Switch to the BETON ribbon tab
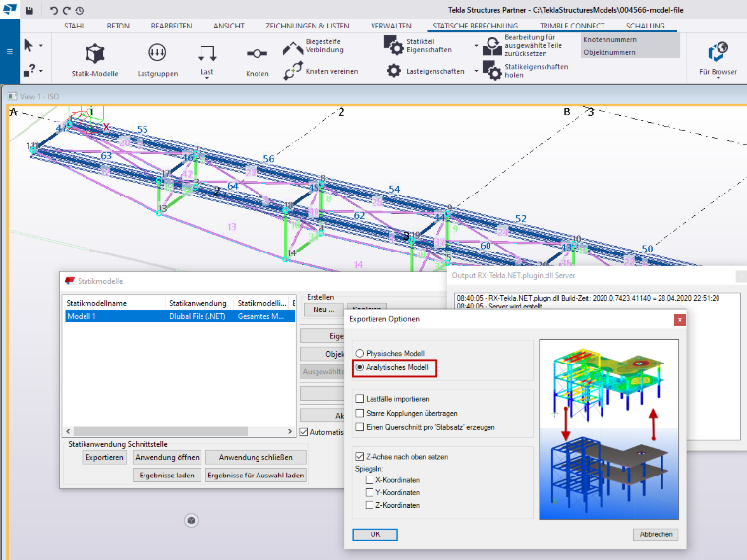Viewport: 747px width, 560px height. pos(118,26)
